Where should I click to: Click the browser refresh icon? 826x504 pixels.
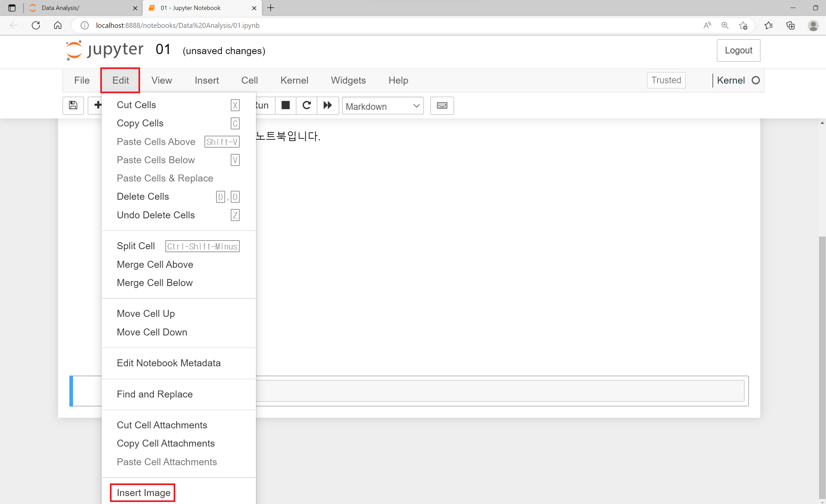(36, 26)
